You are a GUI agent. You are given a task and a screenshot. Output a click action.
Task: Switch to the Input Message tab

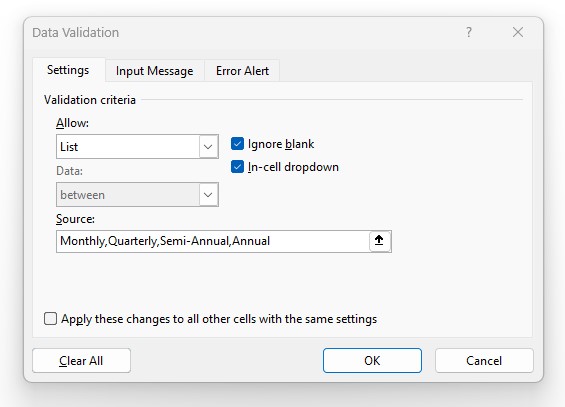[155, 71]
